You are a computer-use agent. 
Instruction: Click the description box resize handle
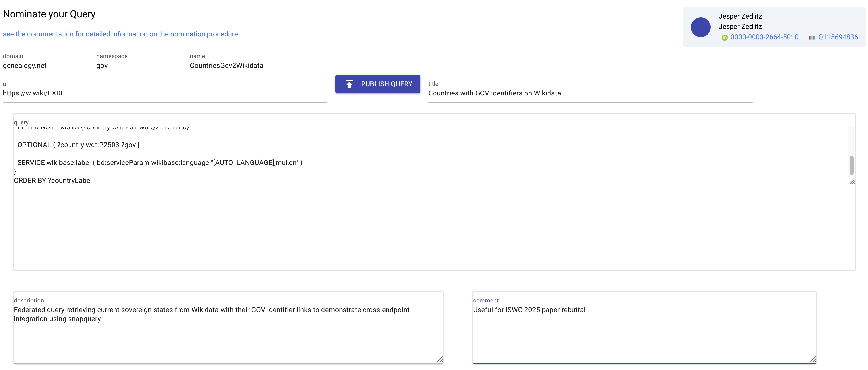440,359
